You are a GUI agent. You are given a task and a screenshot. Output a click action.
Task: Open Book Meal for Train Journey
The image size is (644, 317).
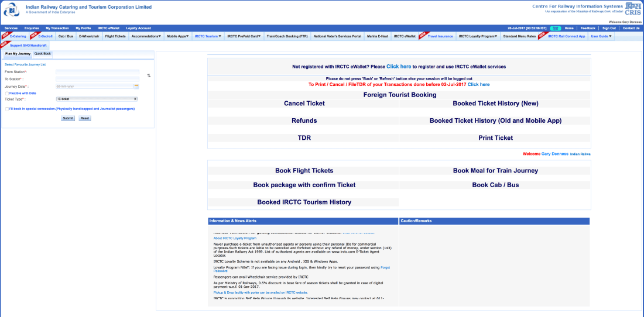(x=495, y=171)
